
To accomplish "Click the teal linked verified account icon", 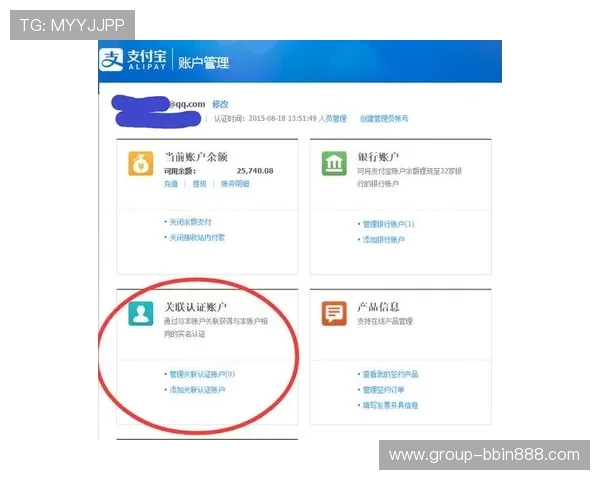I will click(140, 312).
